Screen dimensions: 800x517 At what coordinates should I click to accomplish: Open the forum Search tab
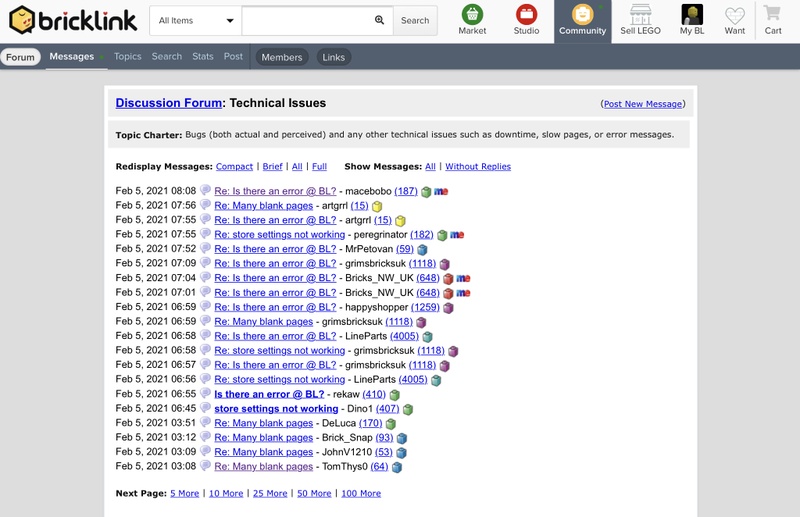click(x=167, y=57)
